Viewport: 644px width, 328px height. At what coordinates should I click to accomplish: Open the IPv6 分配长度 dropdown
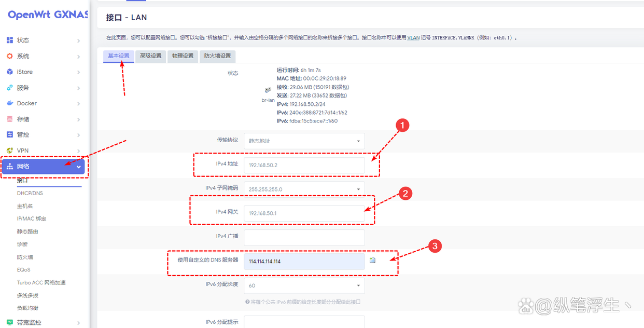(x=304, y=285)
